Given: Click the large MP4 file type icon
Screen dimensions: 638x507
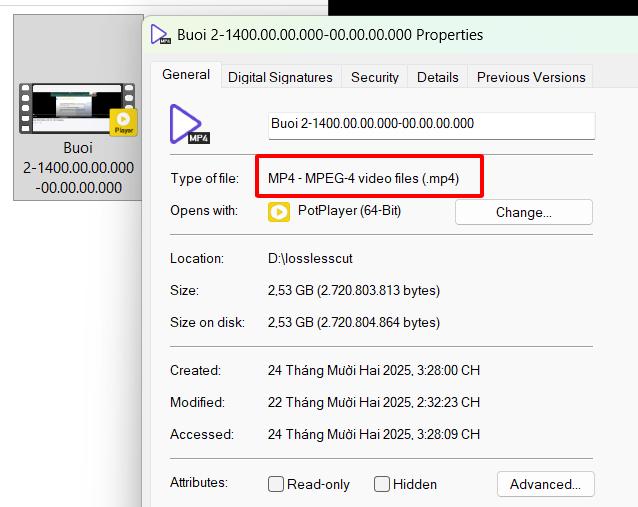Looking at the screenshot, I should (x=189, y=124).
